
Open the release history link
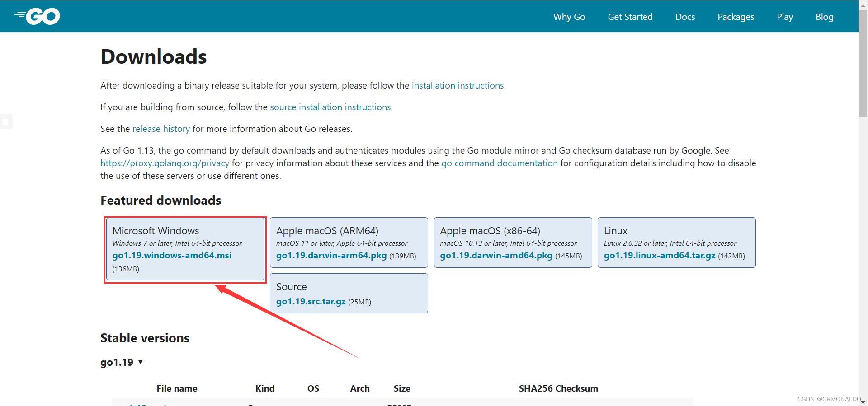(x=161, y=129)
